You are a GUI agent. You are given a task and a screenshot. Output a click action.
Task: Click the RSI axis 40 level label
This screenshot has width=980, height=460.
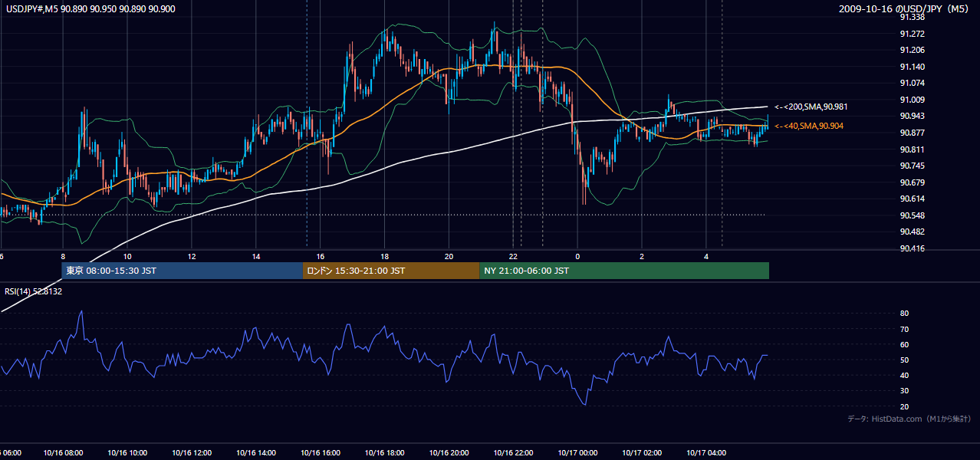click(x=904, y=375)
